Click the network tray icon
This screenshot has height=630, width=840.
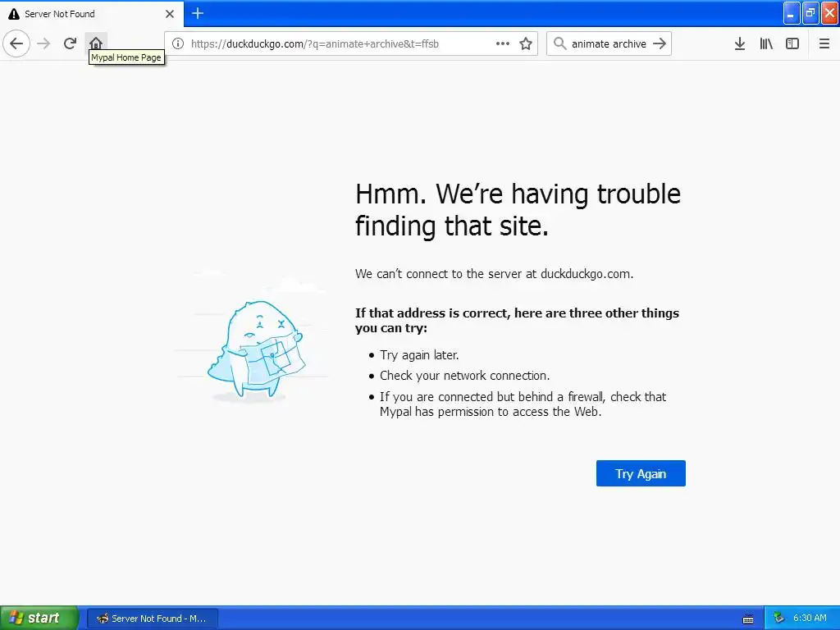tap(779, 619)
